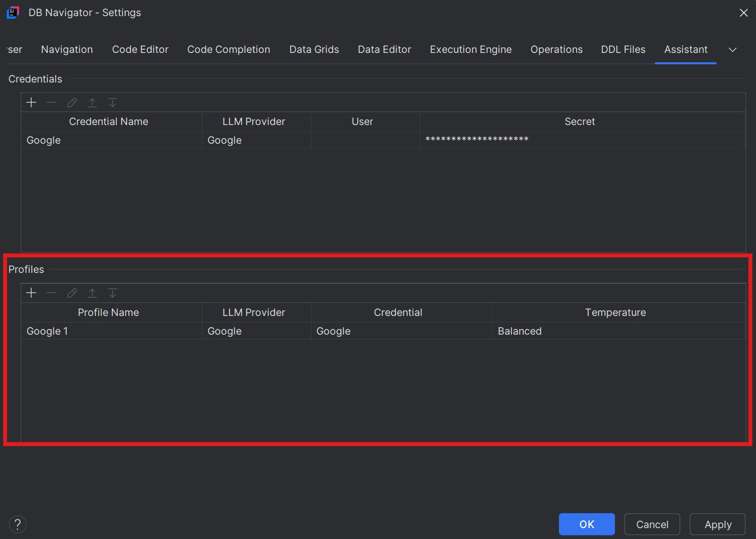Click the Credentials table LLM Provider header

(257, 122)
